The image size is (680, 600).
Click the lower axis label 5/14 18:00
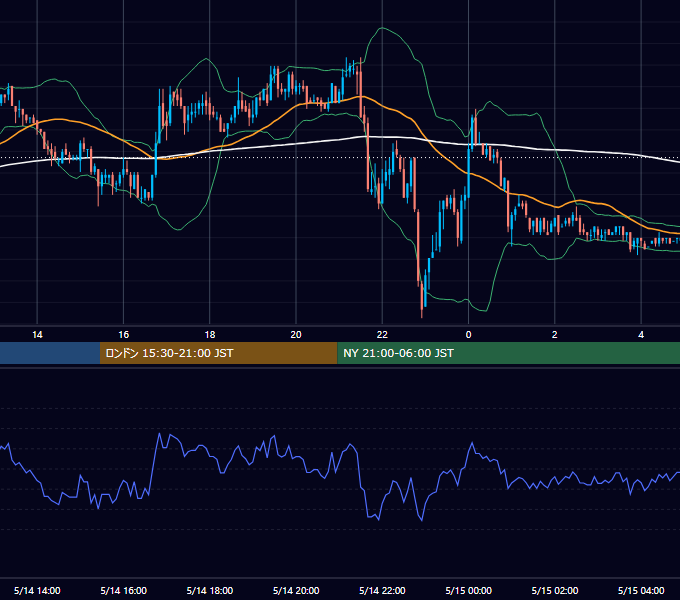pos(210,590)
